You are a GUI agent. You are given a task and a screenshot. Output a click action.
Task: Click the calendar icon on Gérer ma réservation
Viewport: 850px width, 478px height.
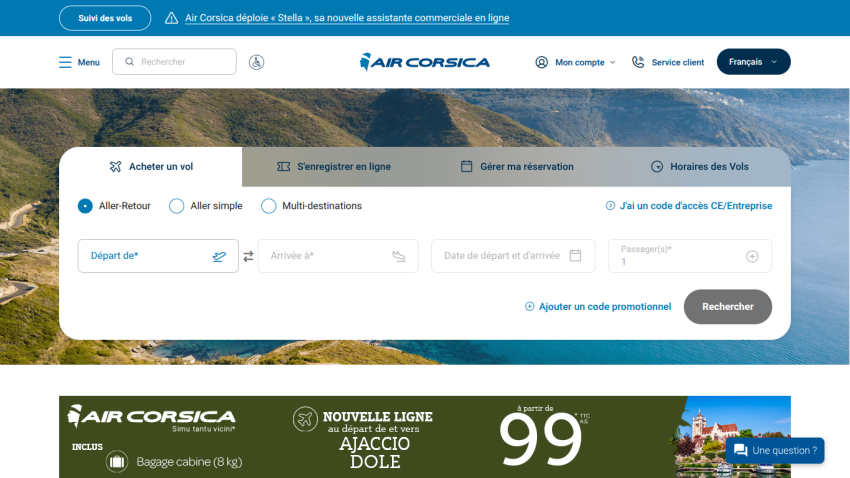click(x=466, y=166)
